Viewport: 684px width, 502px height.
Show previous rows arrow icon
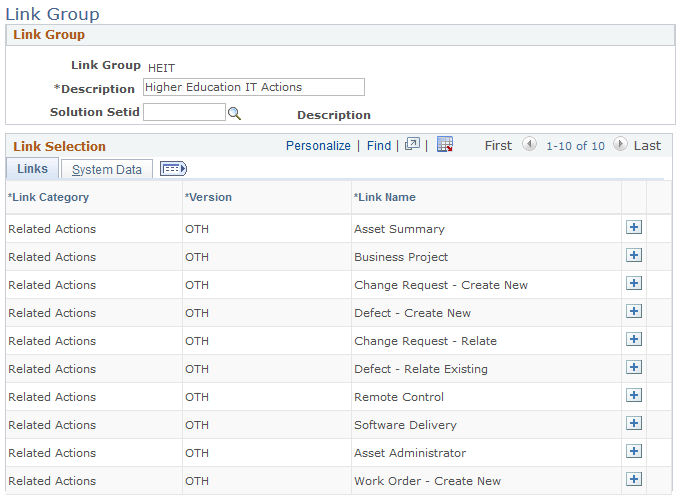529,144
